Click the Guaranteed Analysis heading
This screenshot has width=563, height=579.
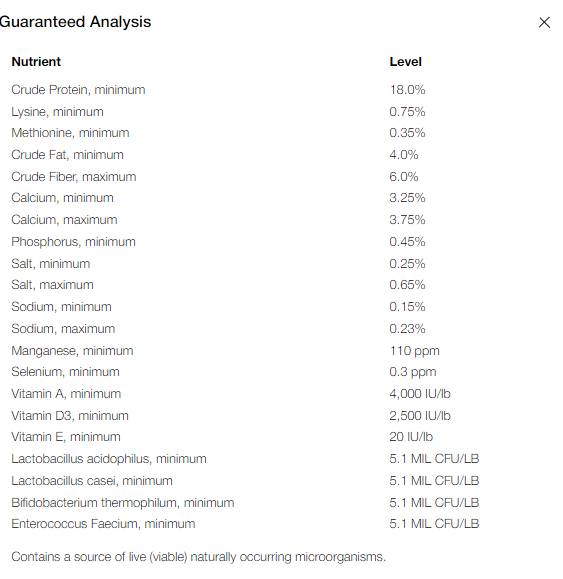(x=75, y=22)
